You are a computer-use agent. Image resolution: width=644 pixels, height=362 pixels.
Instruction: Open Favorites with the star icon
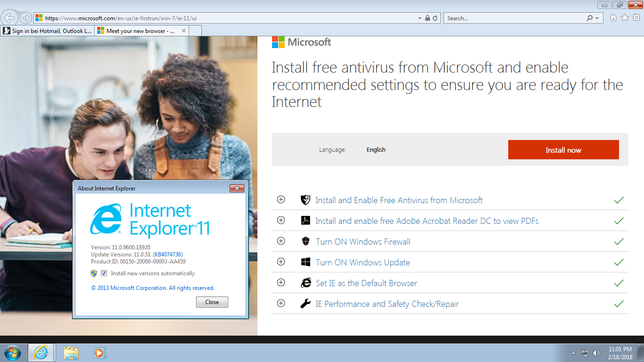(x=625, y=18)
